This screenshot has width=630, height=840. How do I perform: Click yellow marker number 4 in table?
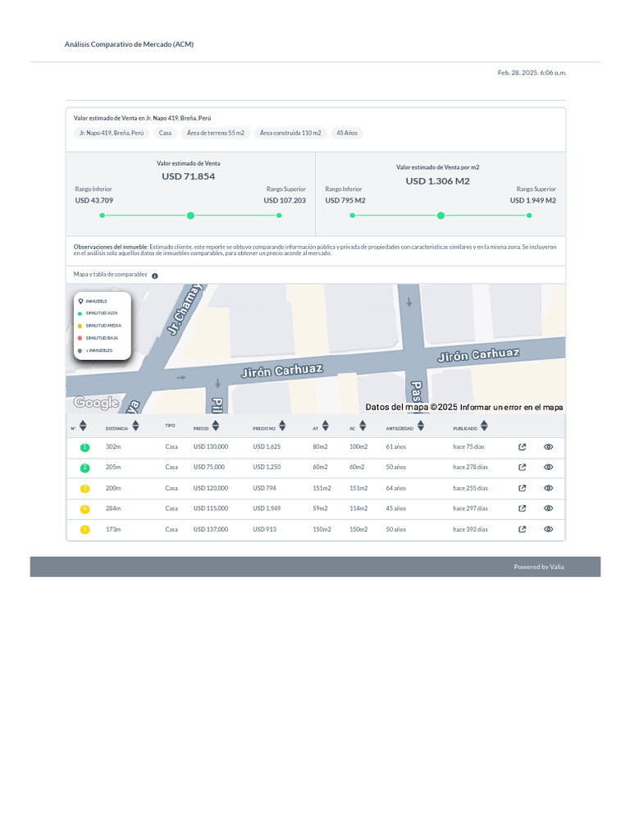point(84,509)
